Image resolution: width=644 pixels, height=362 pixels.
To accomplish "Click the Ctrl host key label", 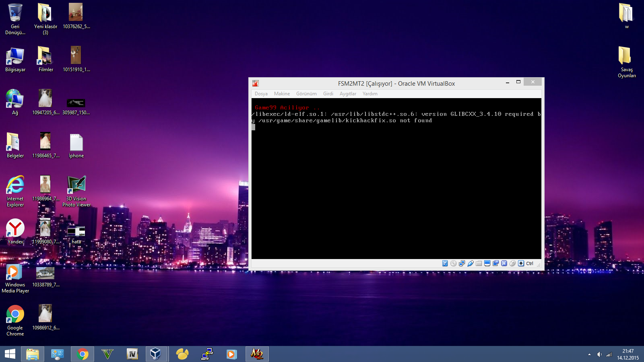I will coord(530,263).
